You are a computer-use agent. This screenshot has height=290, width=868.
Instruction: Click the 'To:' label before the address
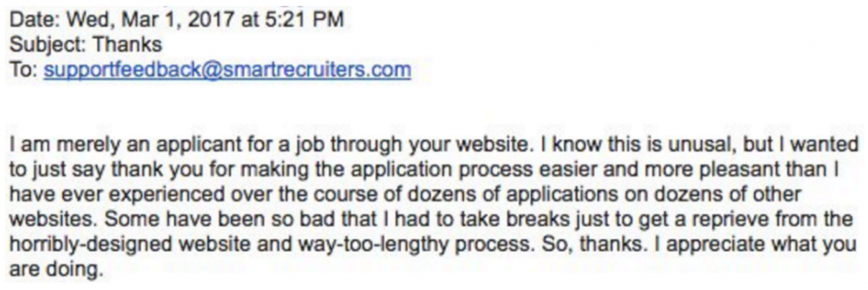pyautogui.click(x=24, y=70)
